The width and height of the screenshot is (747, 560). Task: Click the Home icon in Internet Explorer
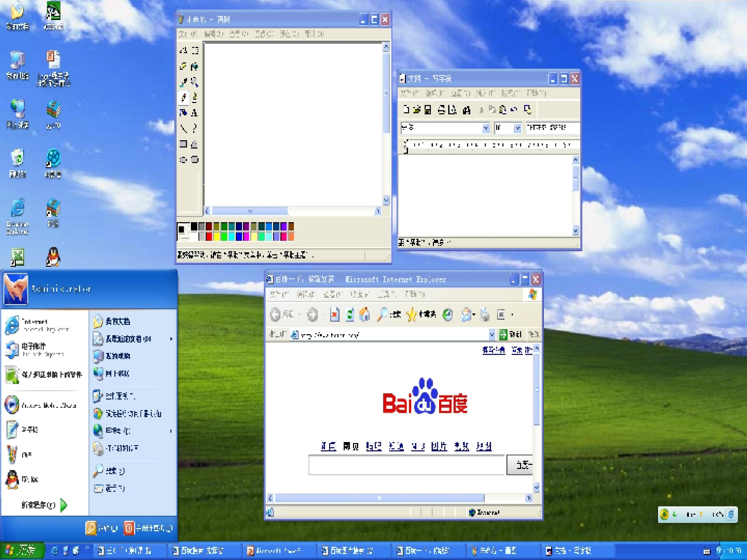coord(364,314)
